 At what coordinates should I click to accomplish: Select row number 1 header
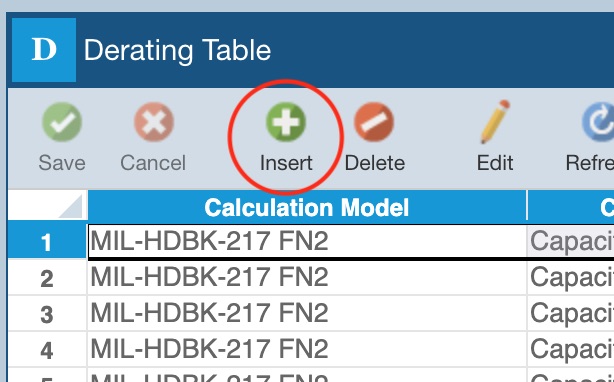pos(47,240)
